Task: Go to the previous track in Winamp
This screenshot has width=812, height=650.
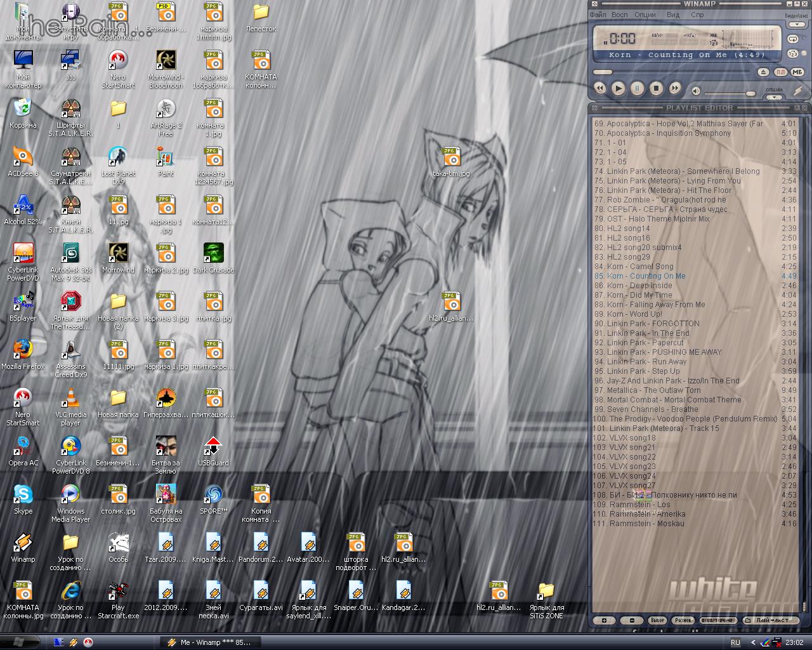Action: (x=599, y=89)
